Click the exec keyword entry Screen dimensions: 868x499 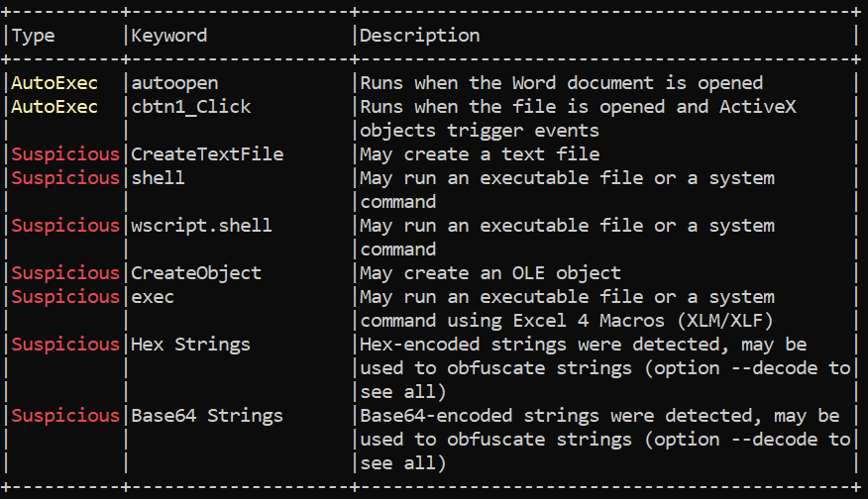pyautogui.click(x=153, y=297)
